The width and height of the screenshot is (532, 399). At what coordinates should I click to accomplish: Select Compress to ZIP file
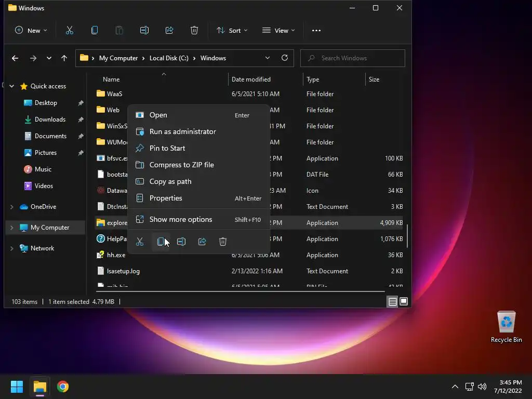[198, 165]
